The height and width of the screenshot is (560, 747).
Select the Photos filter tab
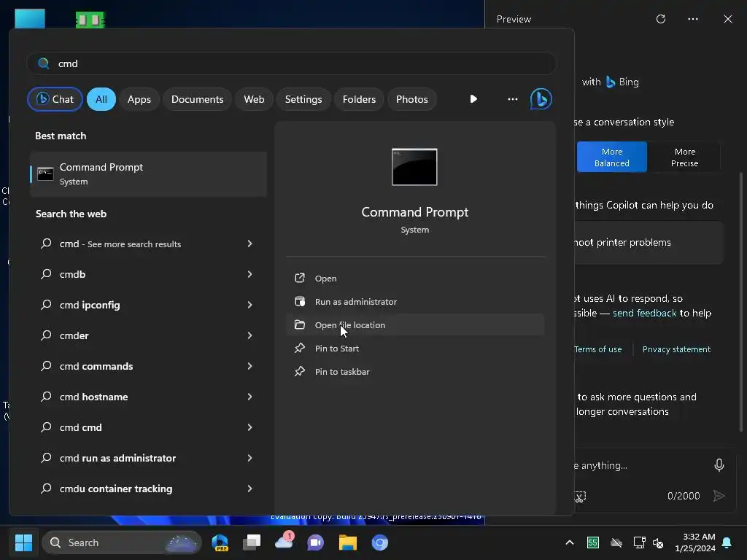pyautogui.click(x=412, y=99)
